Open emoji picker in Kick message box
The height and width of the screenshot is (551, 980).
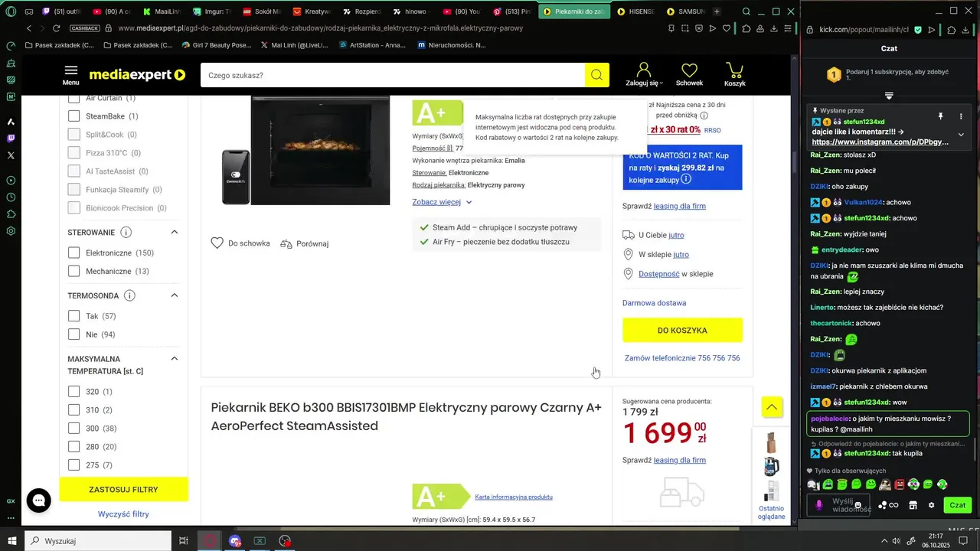pyautogui.click(x=858, y=505)
